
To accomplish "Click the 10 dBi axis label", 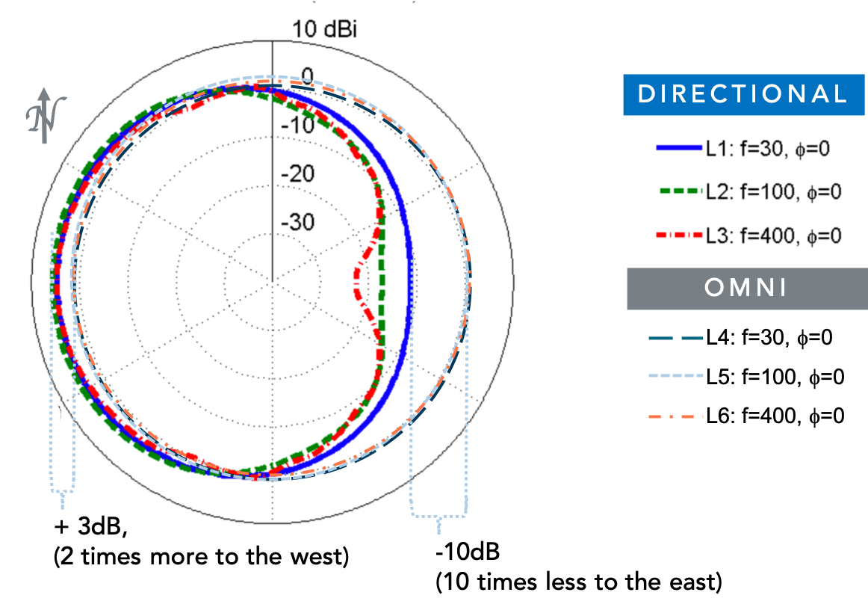I will coord(324,29).
